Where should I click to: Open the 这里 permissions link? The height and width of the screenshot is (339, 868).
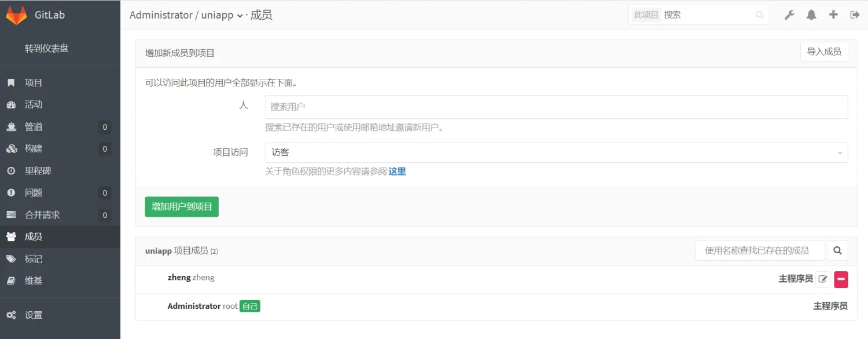coord(397,172)
